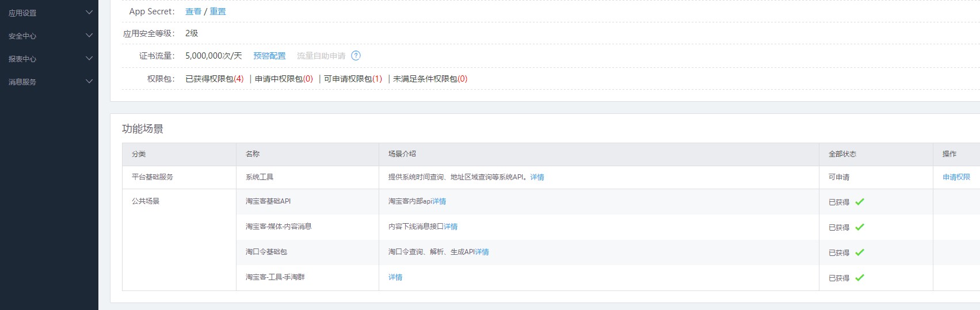This screenshot has width=980, height=310.
Task: Open 未满足条件权限包(0) link
Action: click(x=430, y=79)
